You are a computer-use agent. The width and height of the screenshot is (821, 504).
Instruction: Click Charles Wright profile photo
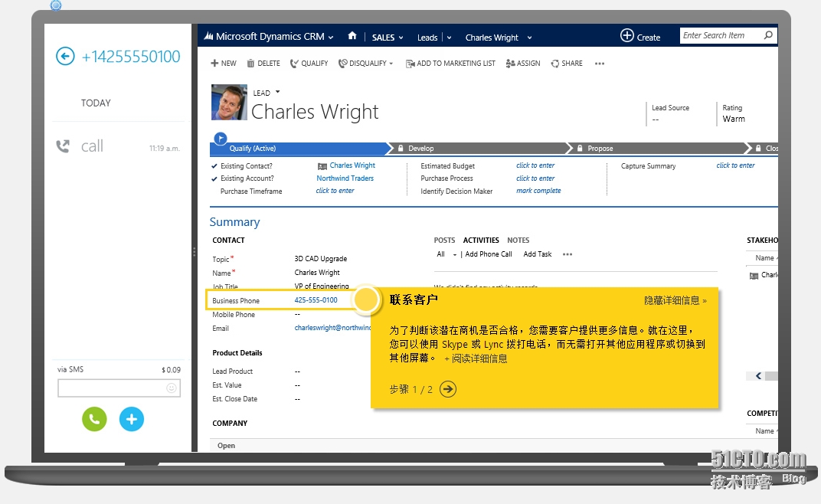pos(229,102)
